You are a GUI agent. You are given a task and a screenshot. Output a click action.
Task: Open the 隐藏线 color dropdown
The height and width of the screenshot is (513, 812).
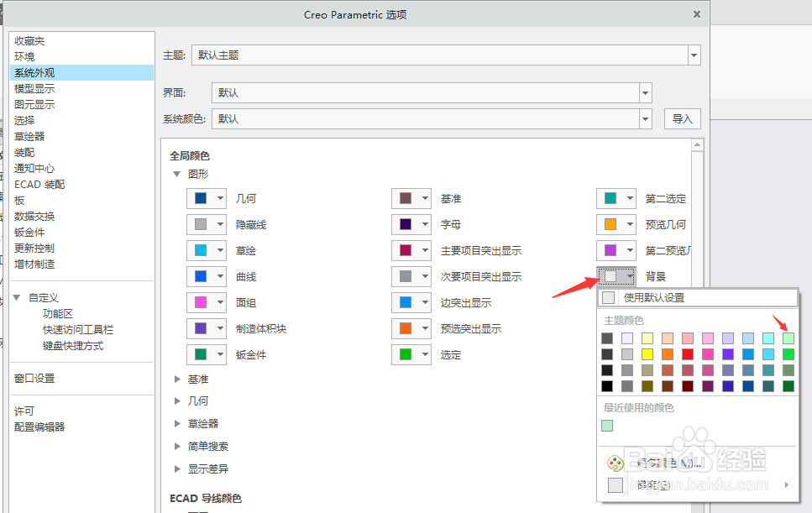207,224
